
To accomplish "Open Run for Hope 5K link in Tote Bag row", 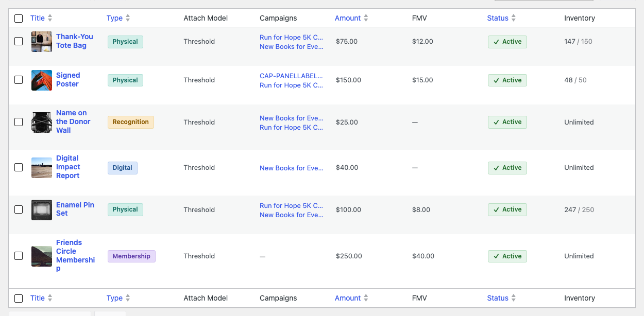I will [292, 37].
